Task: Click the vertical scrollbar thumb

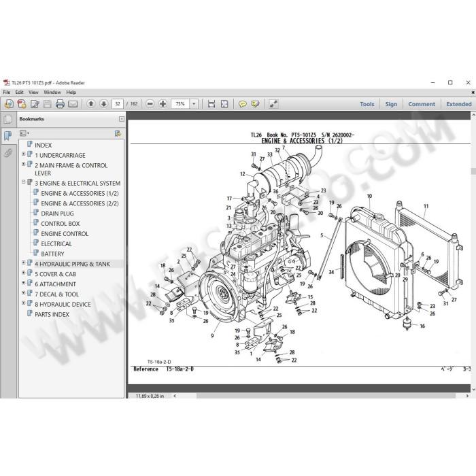Action: pyautogui.click(x=473, y=171)
